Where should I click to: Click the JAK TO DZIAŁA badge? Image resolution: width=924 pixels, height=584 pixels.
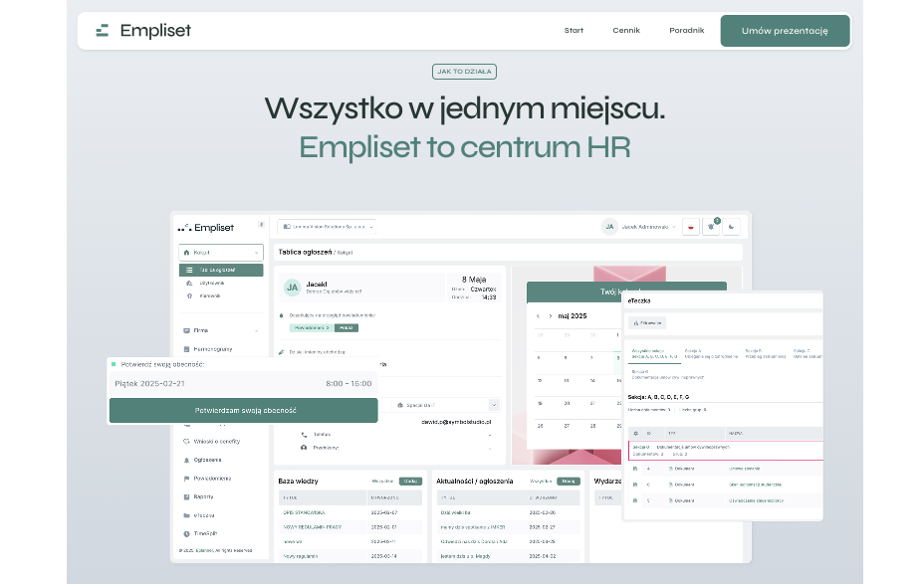click(464, 72)
